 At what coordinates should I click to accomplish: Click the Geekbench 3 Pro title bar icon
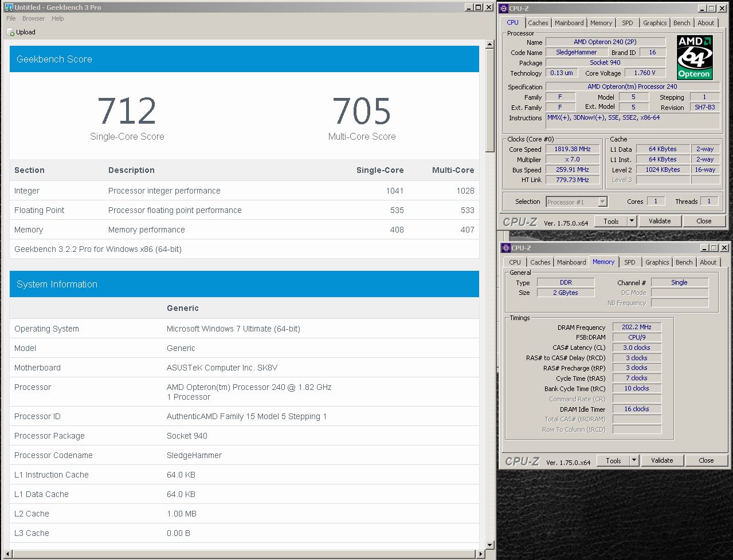point(9,7)
